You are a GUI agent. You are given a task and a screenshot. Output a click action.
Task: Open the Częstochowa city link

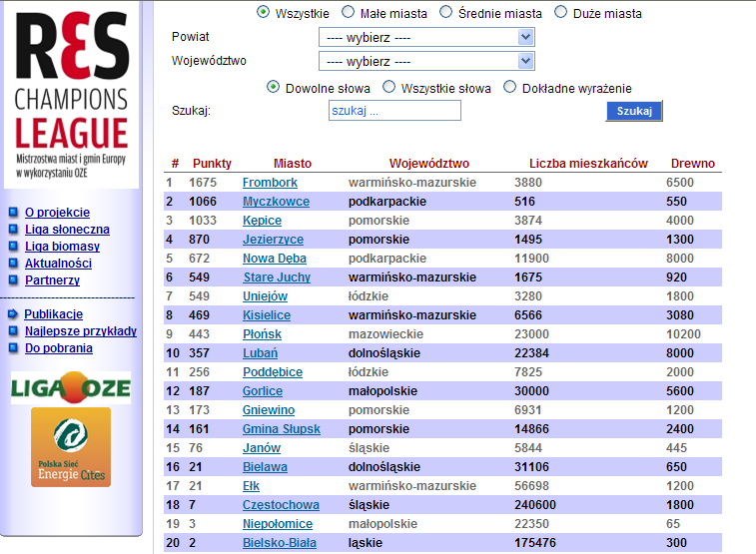[x=281, y=505]
